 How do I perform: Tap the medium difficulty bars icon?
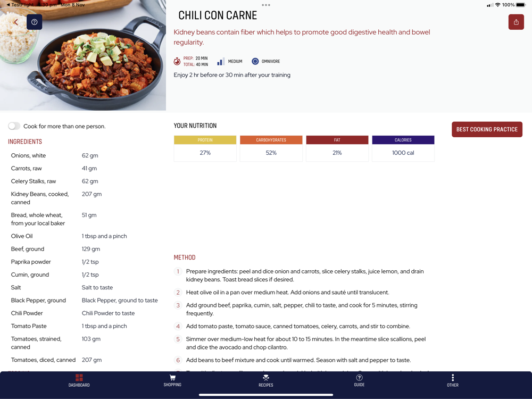[221, 61]
